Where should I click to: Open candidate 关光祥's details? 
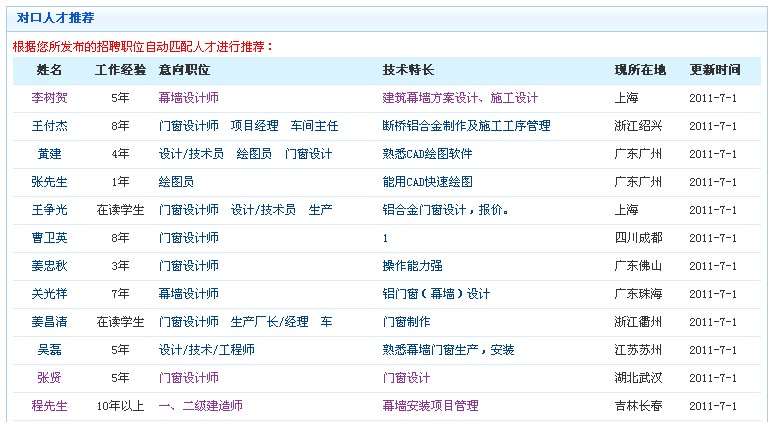tap(49, 294)
